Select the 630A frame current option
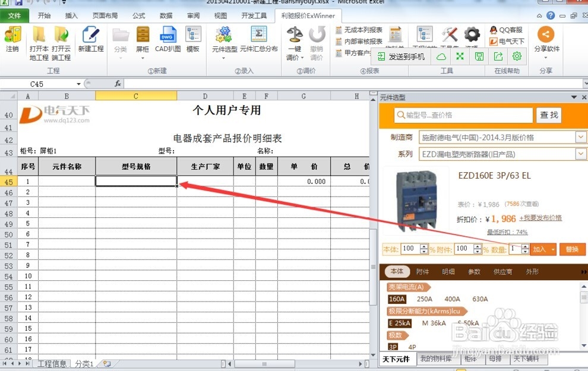Screen dimensions: 588x371 click(x=480, y=299)
